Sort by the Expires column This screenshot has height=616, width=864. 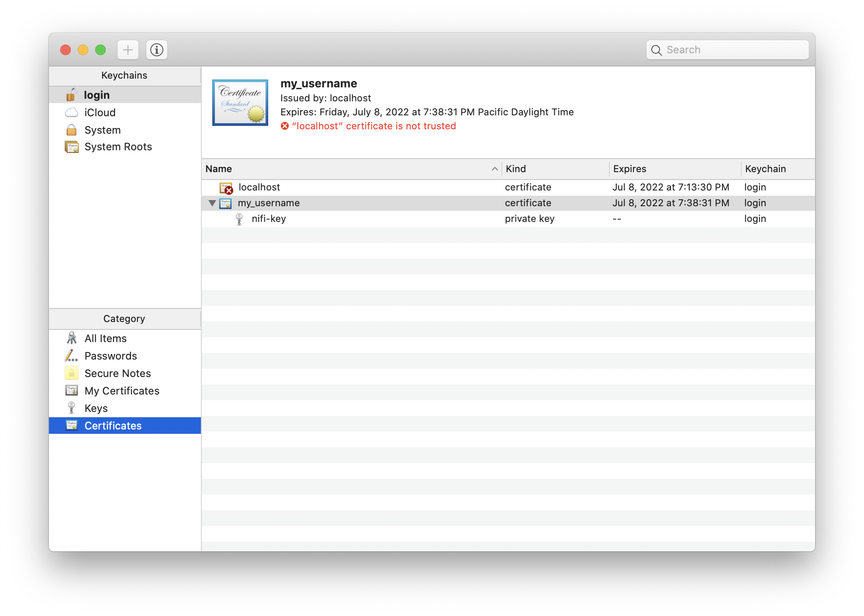click(x=629, y=169)
